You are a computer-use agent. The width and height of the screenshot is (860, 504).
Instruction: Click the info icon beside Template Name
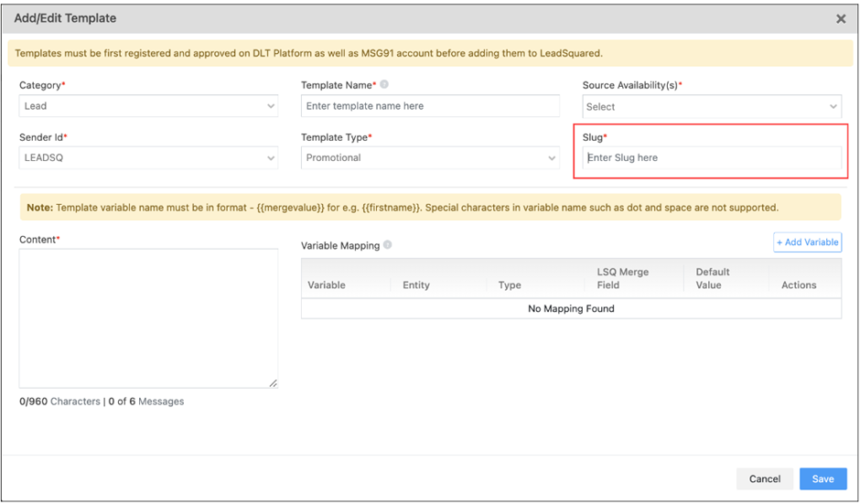pyautogui.click(x=384, y=85)
